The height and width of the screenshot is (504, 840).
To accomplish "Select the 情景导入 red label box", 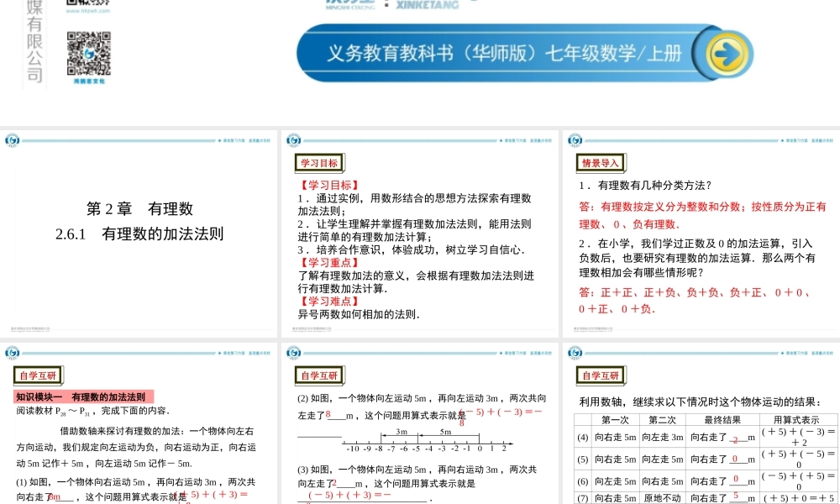I will click(x=599, y=163).
